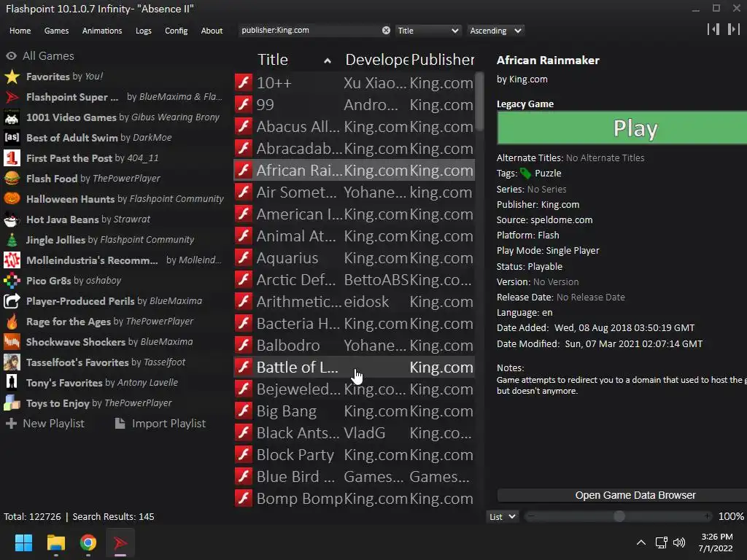
Task: Select the Battle of L... game row
Action: (x=354, y=367)
